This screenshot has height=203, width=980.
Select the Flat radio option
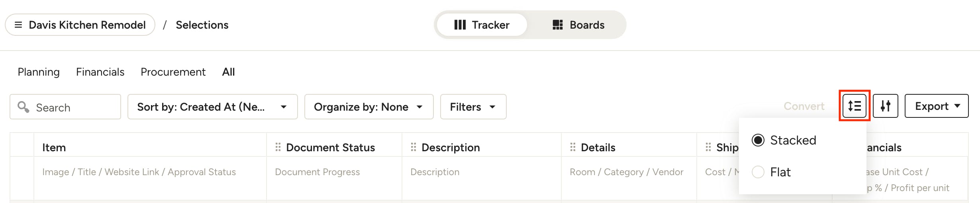click(758, 172)
